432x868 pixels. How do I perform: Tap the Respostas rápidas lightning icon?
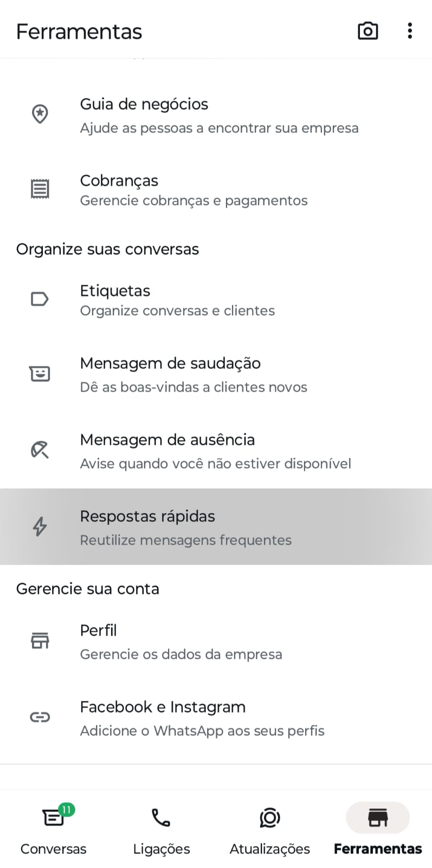click(40, 526)
